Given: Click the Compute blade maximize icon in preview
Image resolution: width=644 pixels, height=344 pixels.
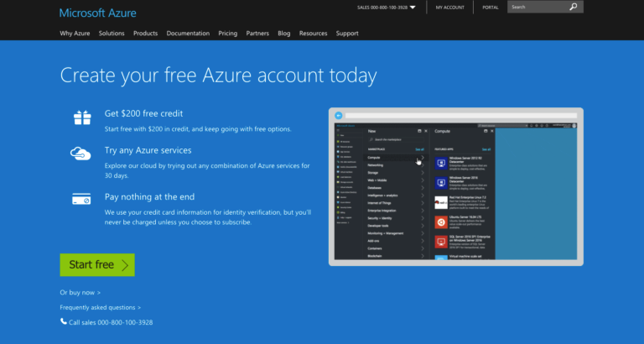Looking at the screenshot, I should [486, 131].
